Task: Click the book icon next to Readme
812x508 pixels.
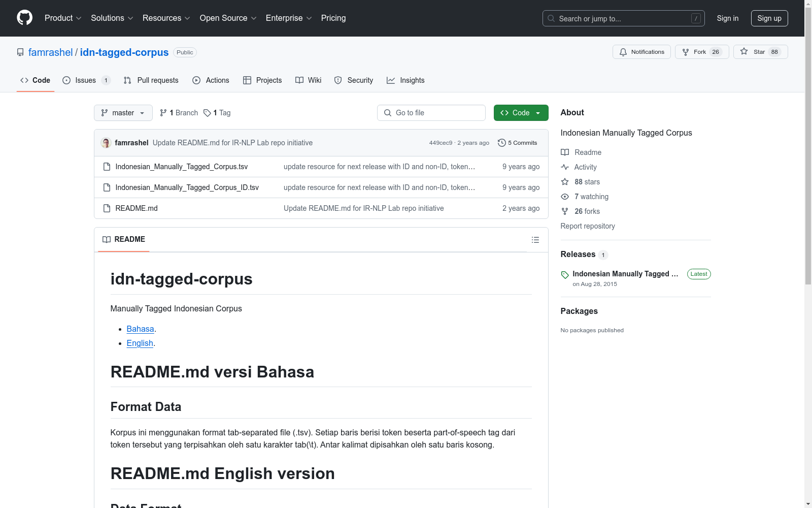Action: coord(565,152)
